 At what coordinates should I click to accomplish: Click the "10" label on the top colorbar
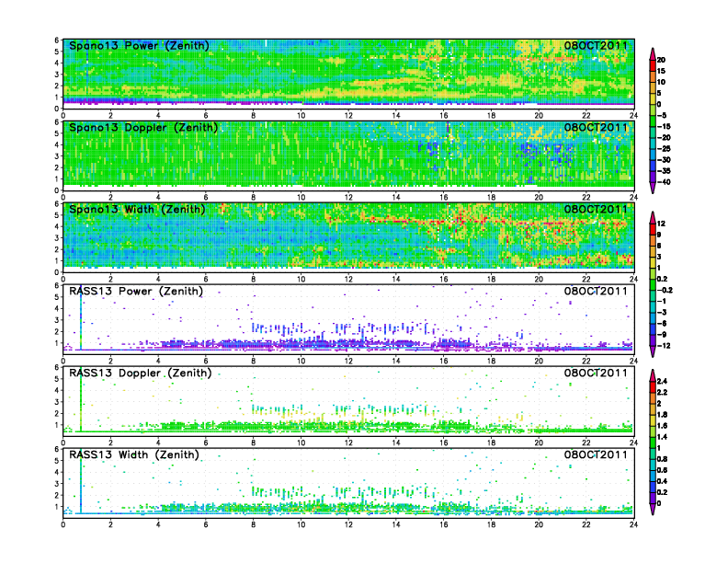661,82
